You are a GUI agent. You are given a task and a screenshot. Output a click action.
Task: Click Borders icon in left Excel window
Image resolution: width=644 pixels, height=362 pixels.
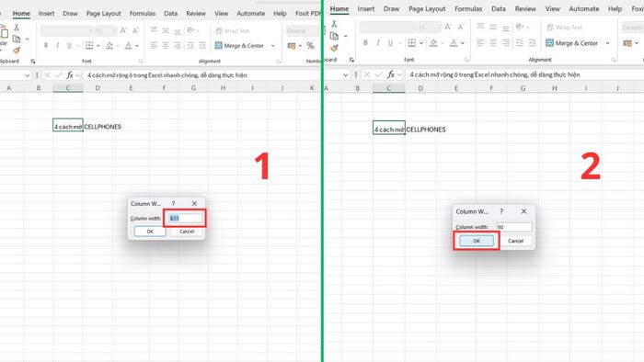(89, 46)
